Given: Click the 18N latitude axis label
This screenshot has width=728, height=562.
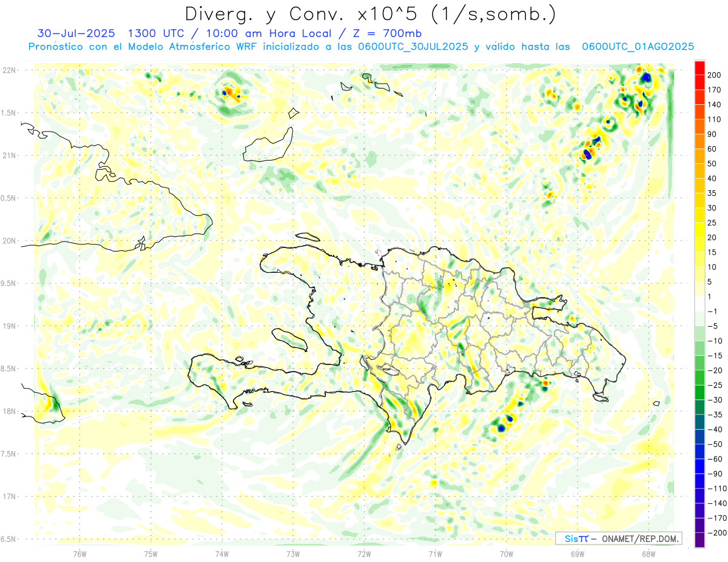Looking at the screenshot, I should pyautogui.click(x=10, y=411).
